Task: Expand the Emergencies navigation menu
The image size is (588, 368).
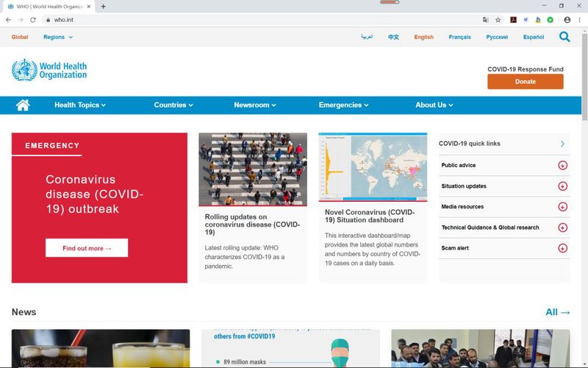Action: click(343, 105)
